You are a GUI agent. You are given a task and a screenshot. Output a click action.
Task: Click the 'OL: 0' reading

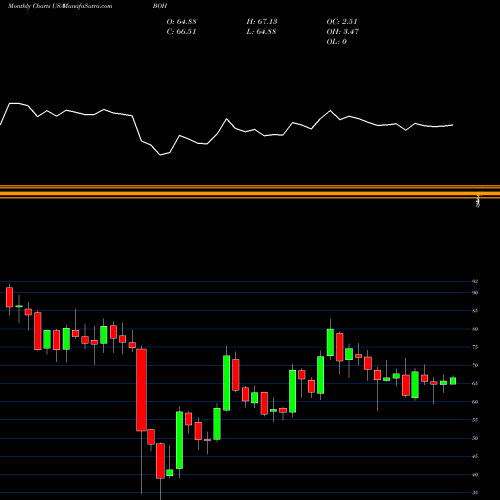point(337,42)
